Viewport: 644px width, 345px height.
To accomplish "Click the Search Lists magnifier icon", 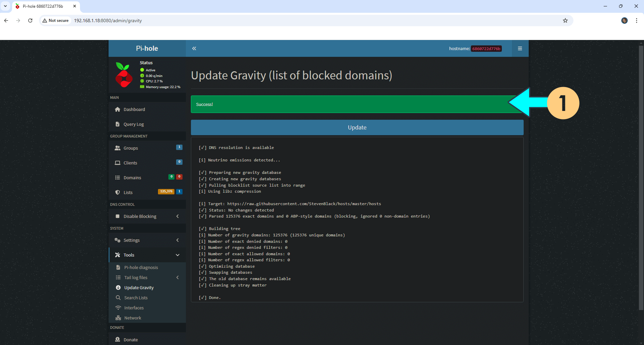I will [x=118, y=298].
